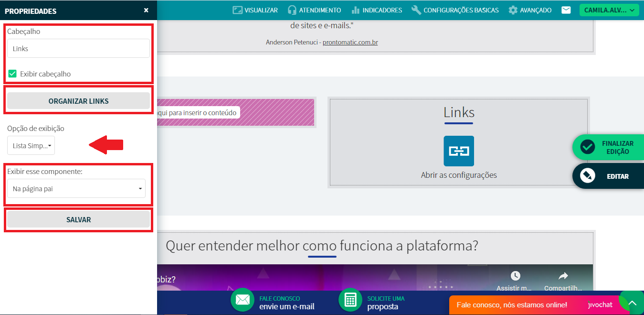Click the Cabeçalho text input field
The image size is (644, 315).
(x=78, y=49)
